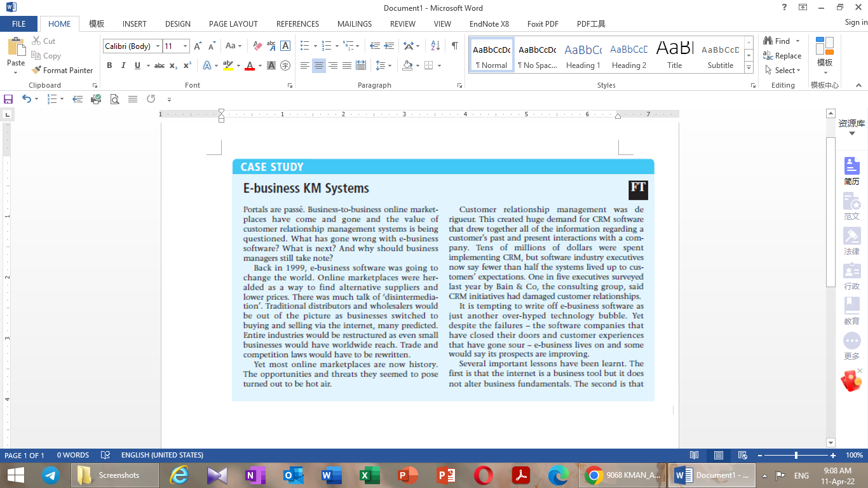Open Word Count from the status bar

pyautogui.click(x=73, y=455)
